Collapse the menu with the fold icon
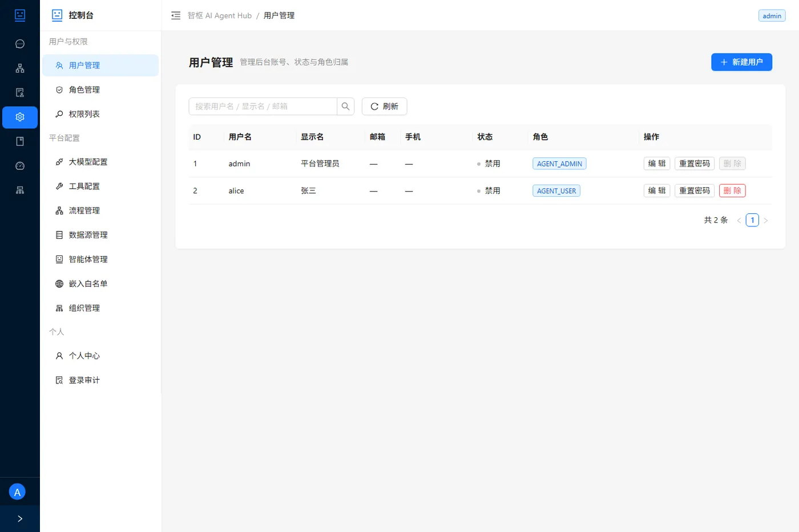 176,15
